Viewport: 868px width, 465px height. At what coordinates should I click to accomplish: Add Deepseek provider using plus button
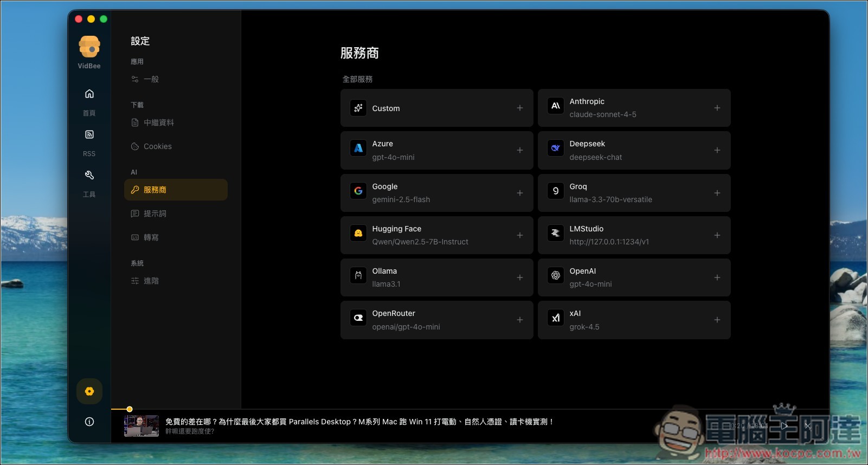tap(717, 150)
